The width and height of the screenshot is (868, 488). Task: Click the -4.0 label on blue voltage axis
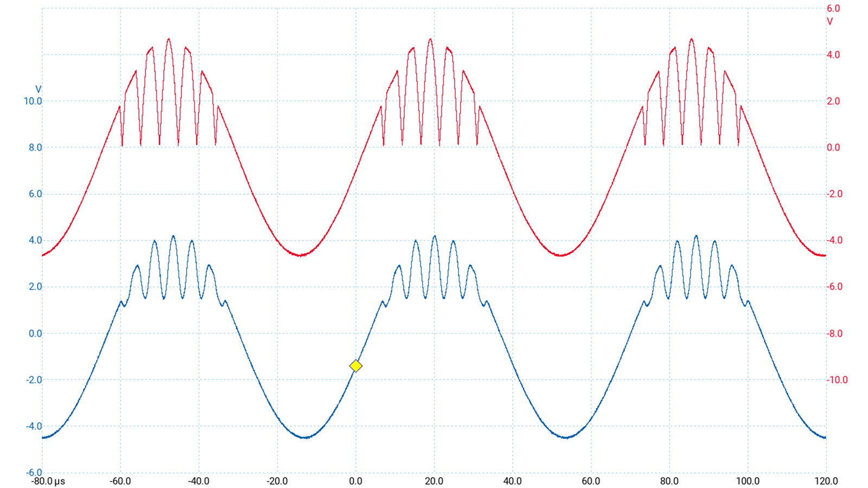pos(34,427)
